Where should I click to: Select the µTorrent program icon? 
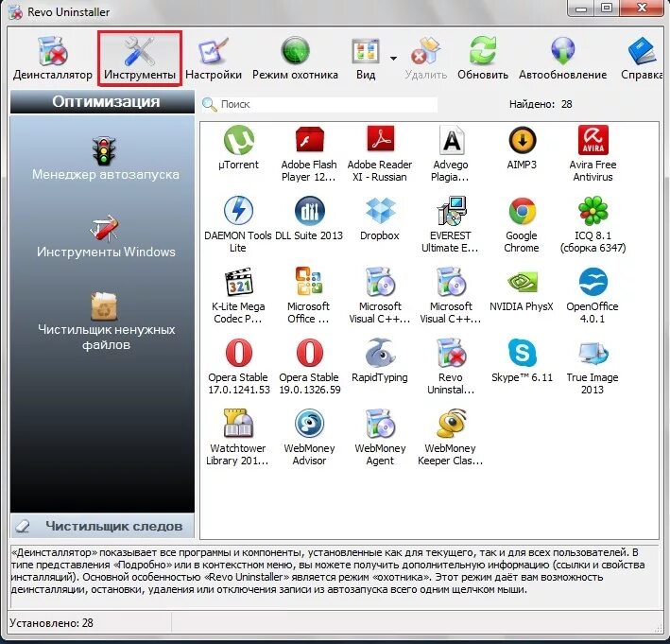238,140
